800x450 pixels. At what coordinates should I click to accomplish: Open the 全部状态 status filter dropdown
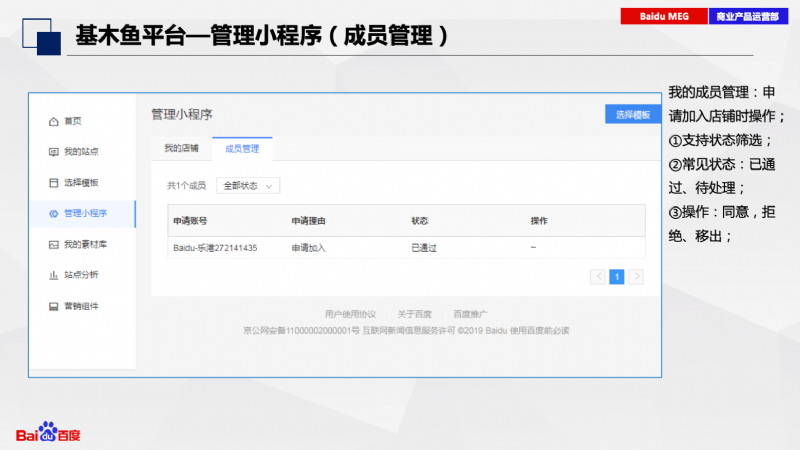[248, 186]
